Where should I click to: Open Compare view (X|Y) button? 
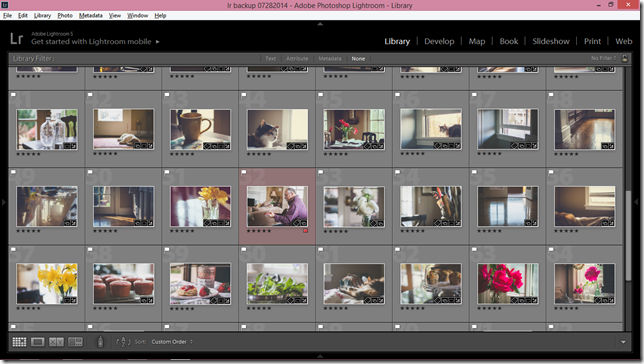tap(56, 342)
